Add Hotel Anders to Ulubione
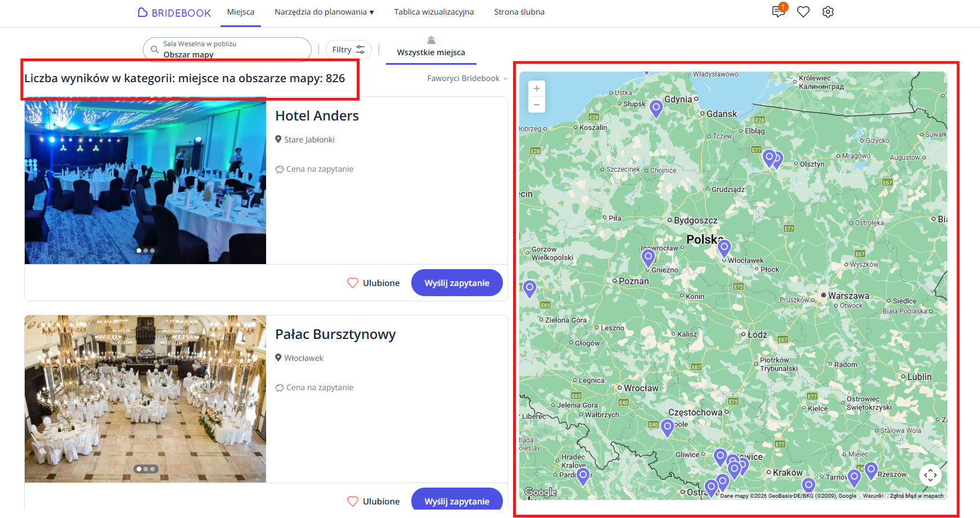 tap(374, 283)
